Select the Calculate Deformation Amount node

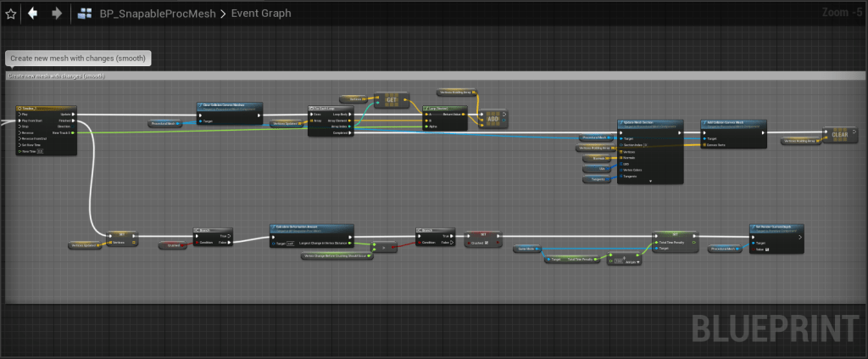tap(311, 227)
